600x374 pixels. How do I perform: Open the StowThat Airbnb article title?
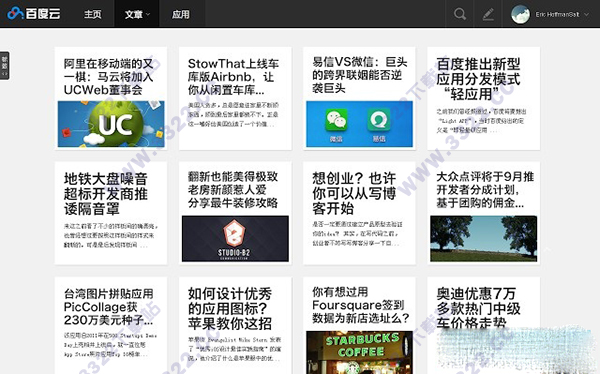[x=233, y=77]
